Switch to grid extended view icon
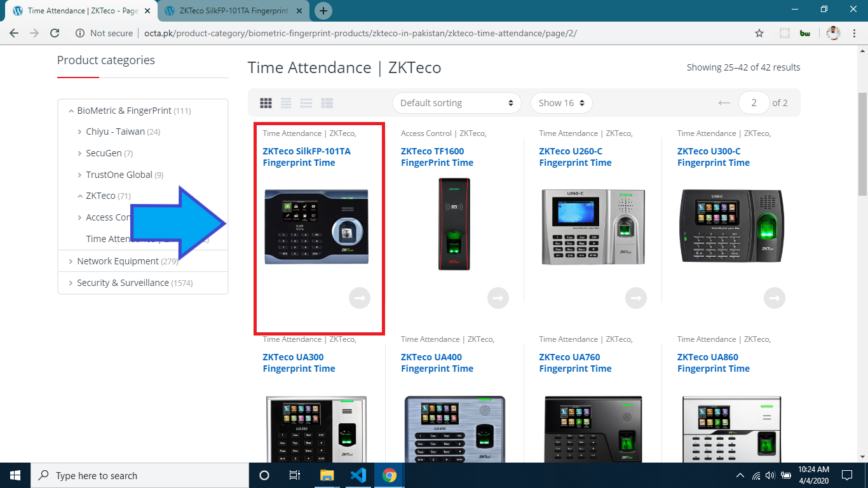 click(287, 103)
